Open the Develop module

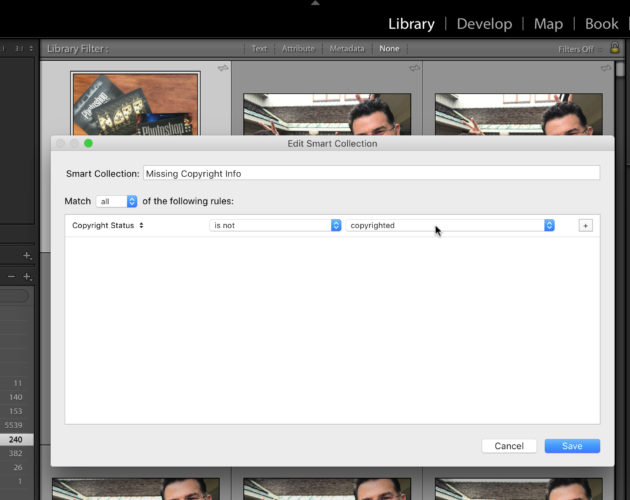[484, 24]
